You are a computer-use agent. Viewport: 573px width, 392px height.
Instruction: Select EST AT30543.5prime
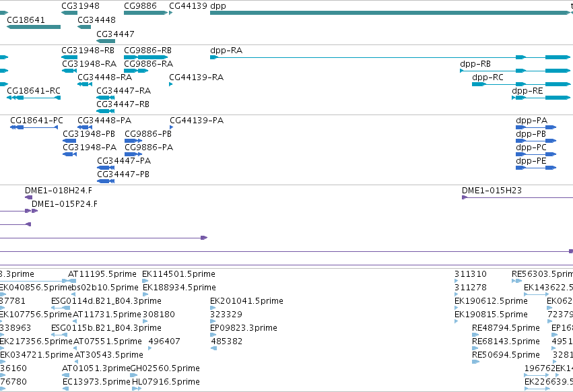(x=76, y=362)
